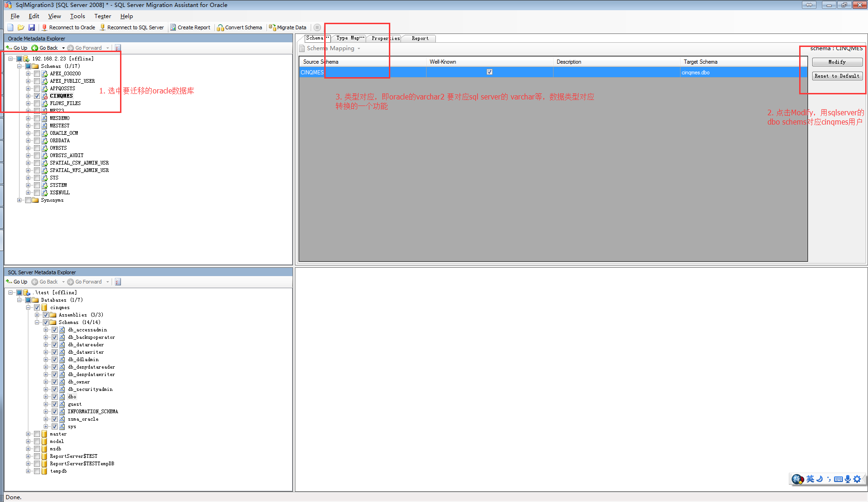The image size is (868, 502).
Task: Click Migrate Data toolbar button
Action: click(287, 27)
